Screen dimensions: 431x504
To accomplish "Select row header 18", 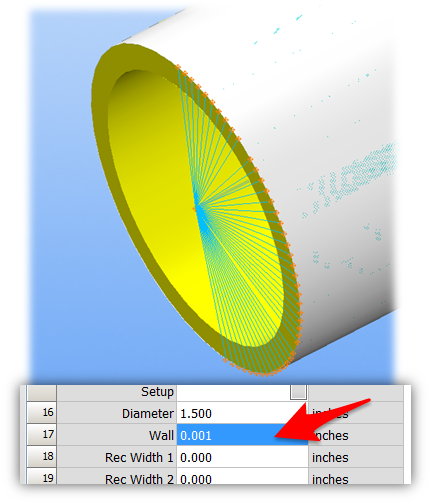I will [x=41, y=457].
